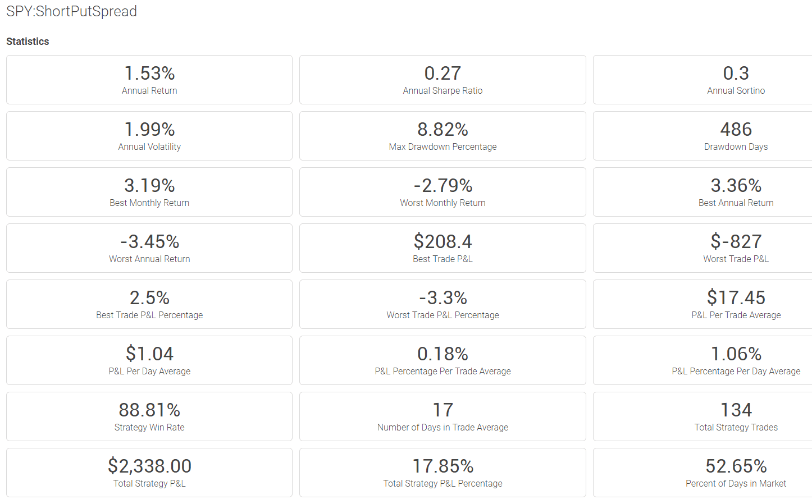Click the Annual Return statistic card
This screenshot has width=812, height=504.
pyautogui.click(x=149, y=80)
